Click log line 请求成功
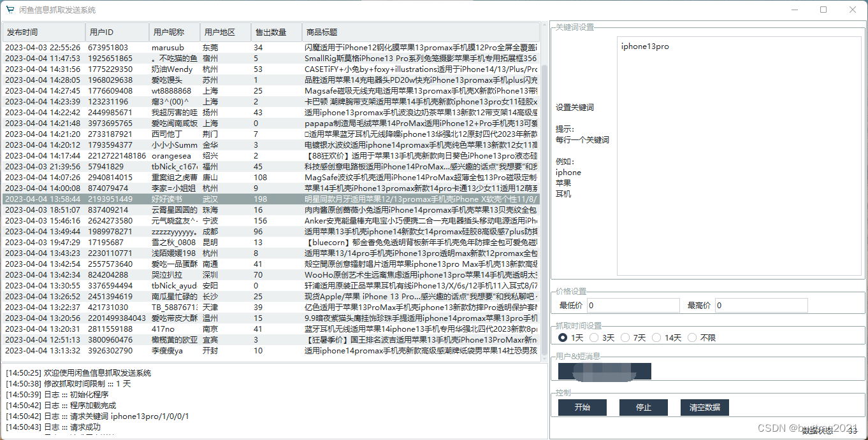The image size is (868, 440). point(53,427)
